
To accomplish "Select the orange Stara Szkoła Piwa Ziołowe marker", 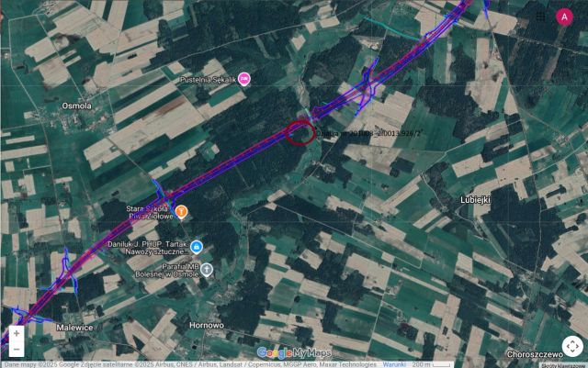I will click(x=182, y=212).
